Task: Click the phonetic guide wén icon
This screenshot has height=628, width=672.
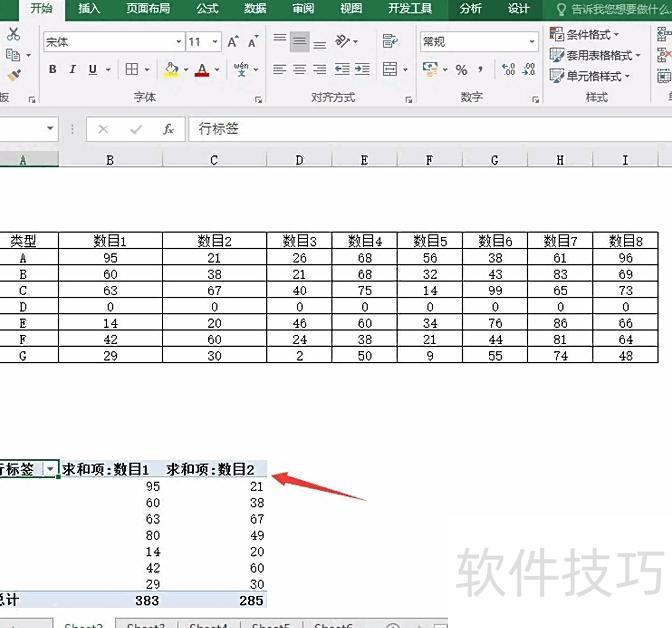Action: [241, 69]
